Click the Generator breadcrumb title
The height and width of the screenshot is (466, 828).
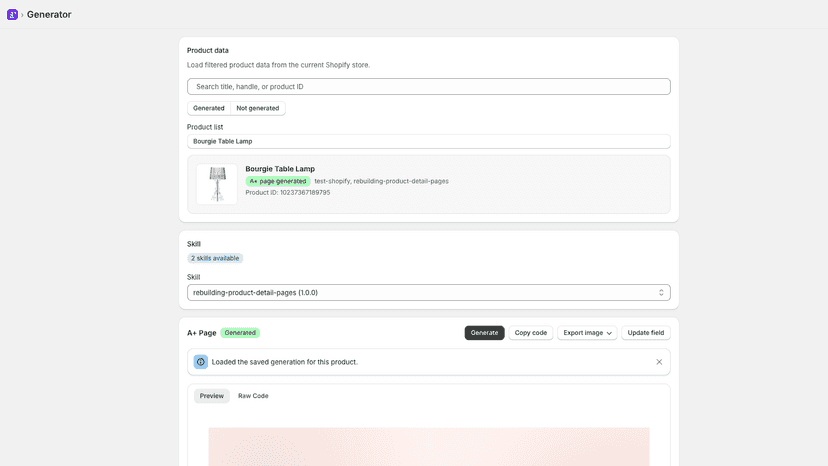pos(49,15)
